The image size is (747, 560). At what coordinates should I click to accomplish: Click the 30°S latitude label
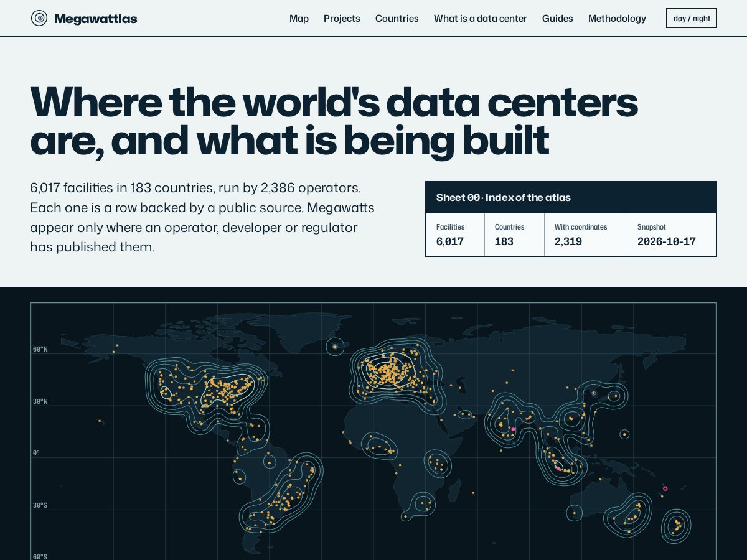click(x=40, y=505)
